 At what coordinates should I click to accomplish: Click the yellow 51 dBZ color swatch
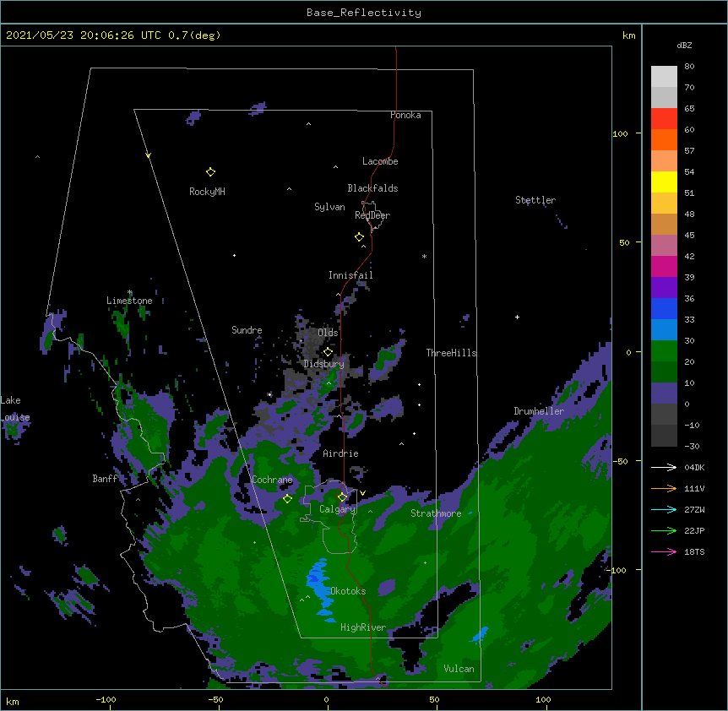click(664, 182)
